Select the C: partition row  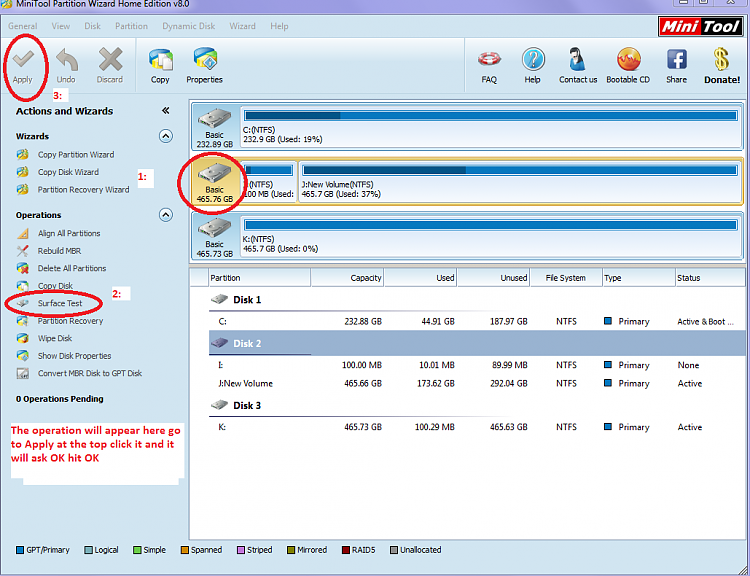pyautogui.click(x=477, y=321)
